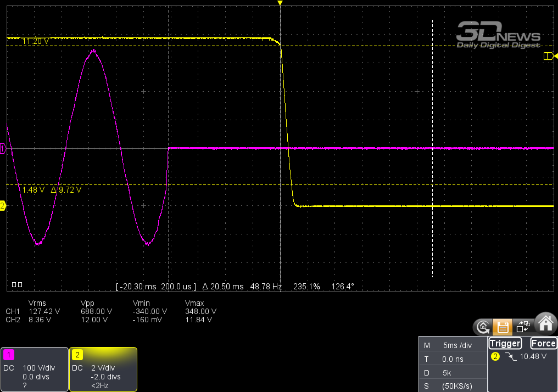Screen dimensions: 558x392
Task: Toggle channel 2 via yellow 2 badge
Action: (77, 355)
